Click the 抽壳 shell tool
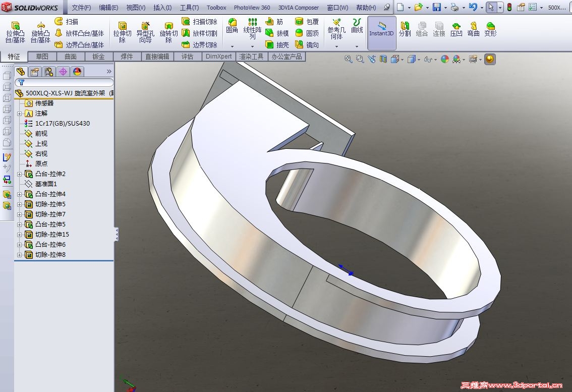The height and width of the screenshot is (392, 572). [277, 44]
